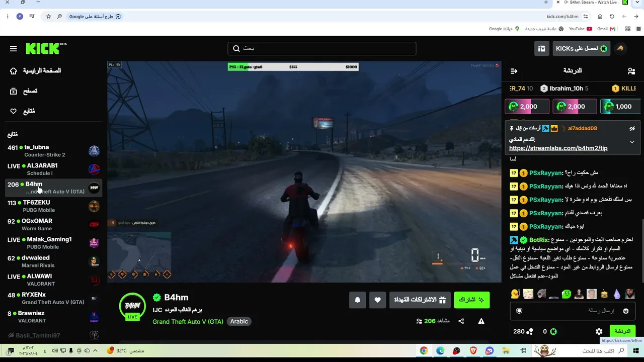644x362 pixels.
Task: Open te_lubna channel in followed list
Action: point(53,151)
